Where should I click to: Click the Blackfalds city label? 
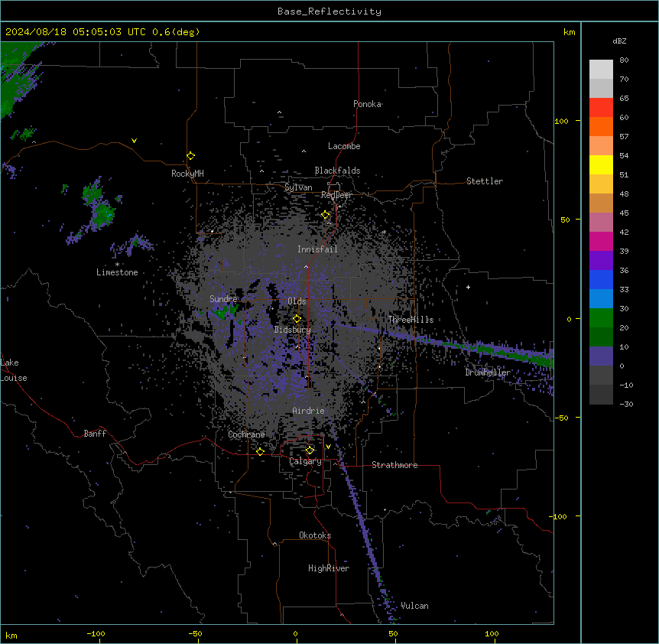click(337, 171)
